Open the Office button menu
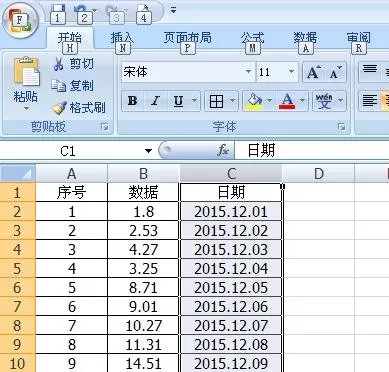Screen dimensions: 389x372 click(x=20, y=21)
